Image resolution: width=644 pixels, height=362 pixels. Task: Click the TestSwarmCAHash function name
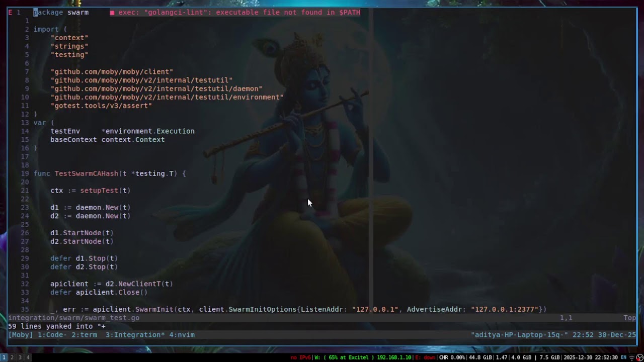(86, 174)
